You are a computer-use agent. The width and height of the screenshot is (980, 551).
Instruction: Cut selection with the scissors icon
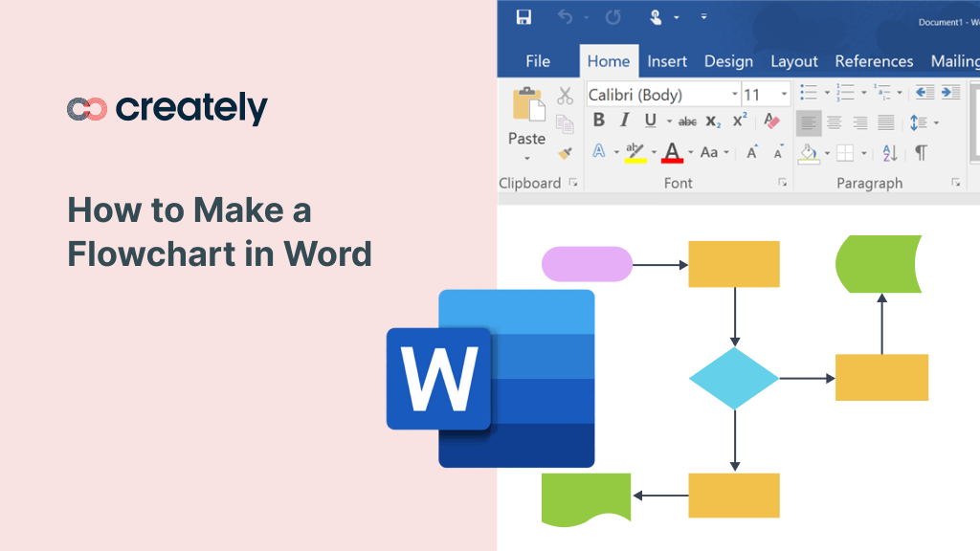[565, 95]
